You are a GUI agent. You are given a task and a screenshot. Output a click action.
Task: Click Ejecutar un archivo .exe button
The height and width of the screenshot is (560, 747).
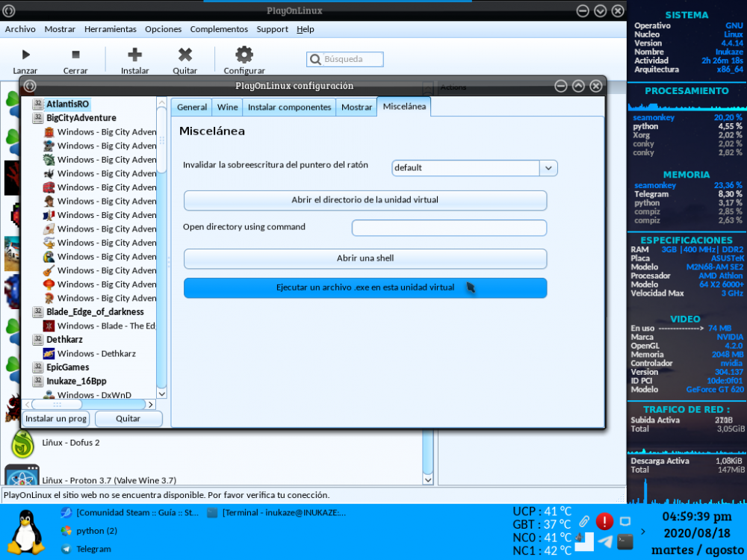(365, 287)
